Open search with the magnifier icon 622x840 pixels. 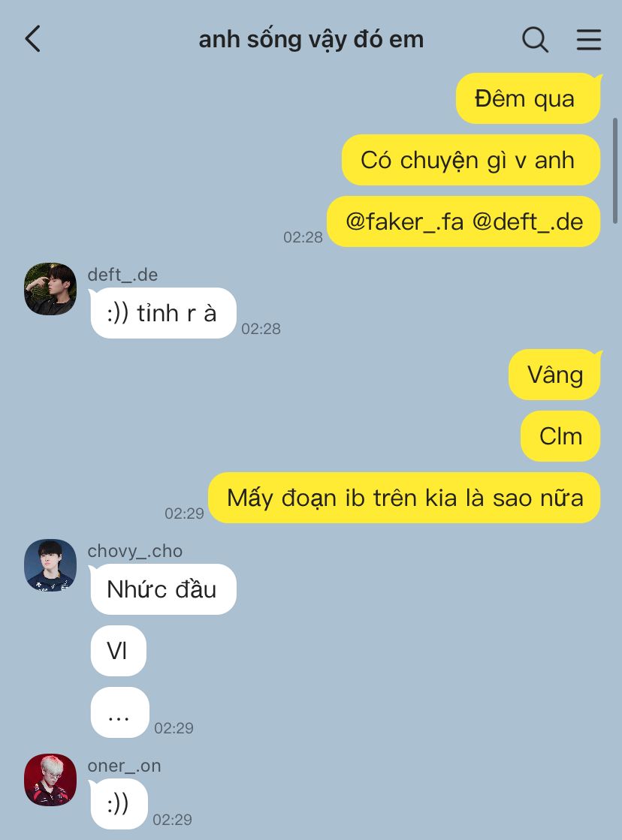[535, 40]
